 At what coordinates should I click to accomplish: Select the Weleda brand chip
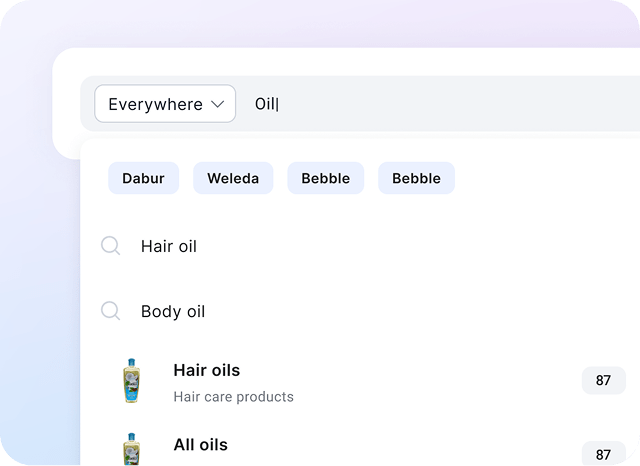pos(233,178)
